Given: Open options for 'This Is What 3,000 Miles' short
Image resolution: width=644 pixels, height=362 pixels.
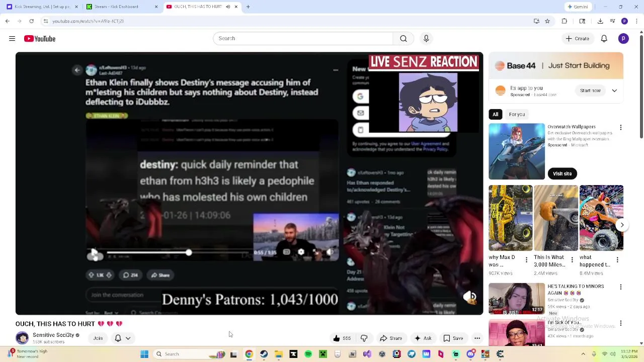Looking at the screenshot, I should [572, 260].
